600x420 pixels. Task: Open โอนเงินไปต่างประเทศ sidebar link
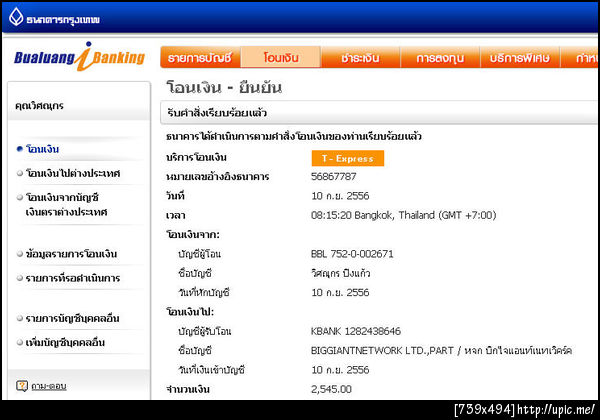click(x=73, y=173)
